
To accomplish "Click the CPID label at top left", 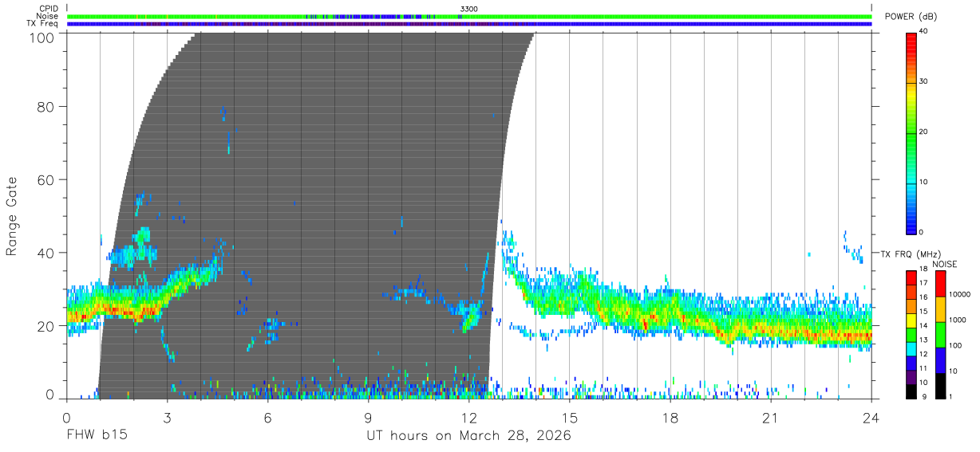I will point(49,9).
